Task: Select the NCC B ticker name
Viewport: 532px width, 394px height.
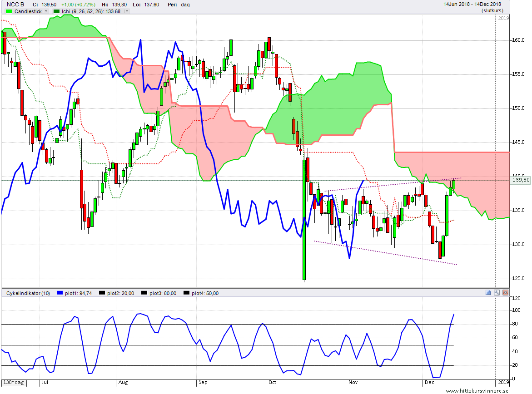Action: [15, 5]
